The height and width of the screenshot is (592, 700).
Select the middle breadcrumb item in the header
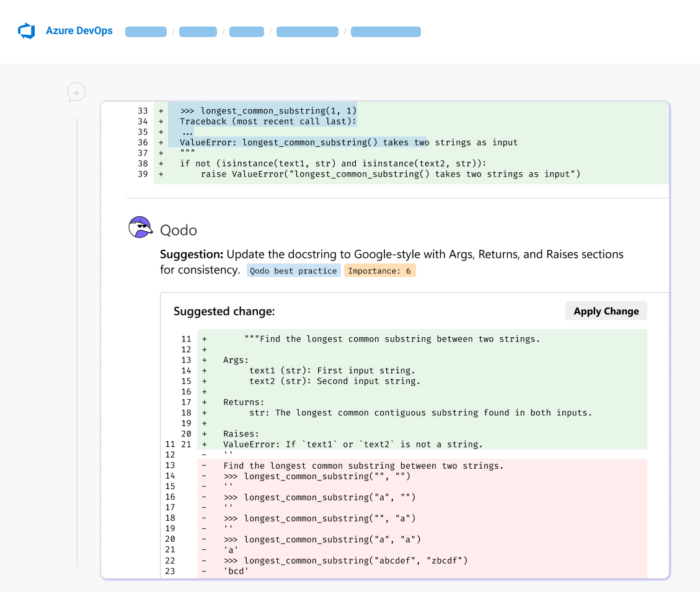[246, 31]
